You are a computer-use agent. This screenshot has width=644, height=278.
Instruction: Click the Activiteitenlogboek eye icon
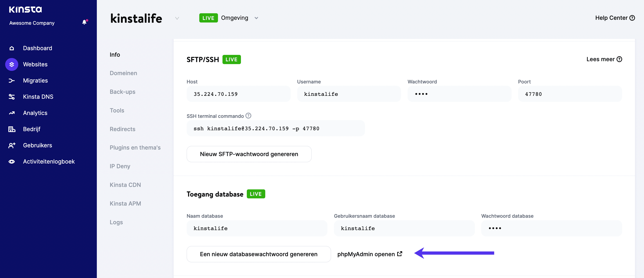(11, 162)
